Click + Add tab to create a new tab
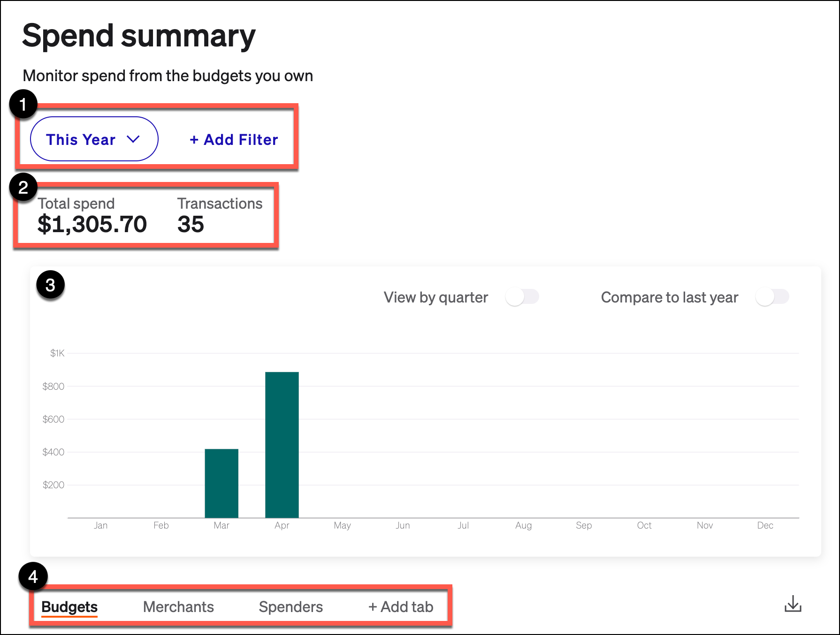 pos(401,606)
